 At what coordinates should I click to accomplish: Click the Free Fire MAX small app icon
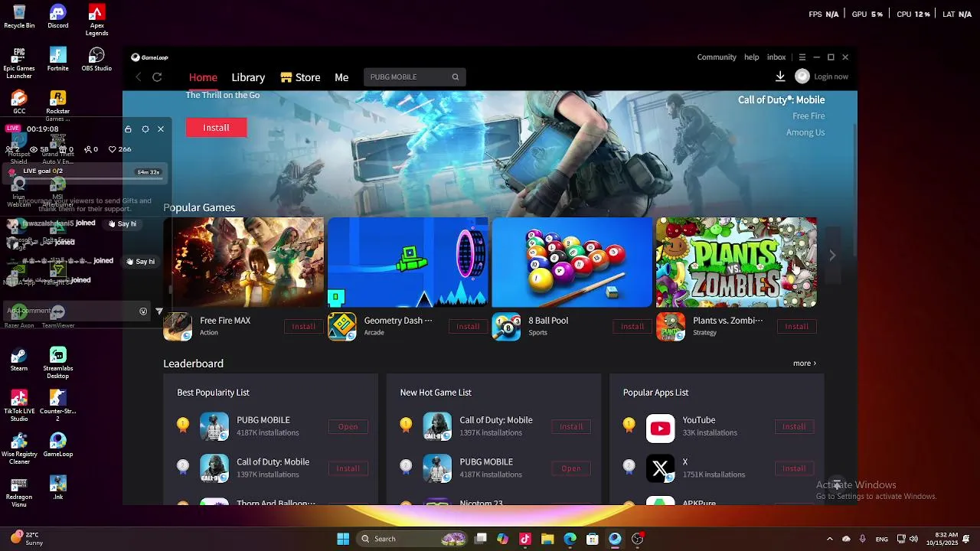pos(178,327)
